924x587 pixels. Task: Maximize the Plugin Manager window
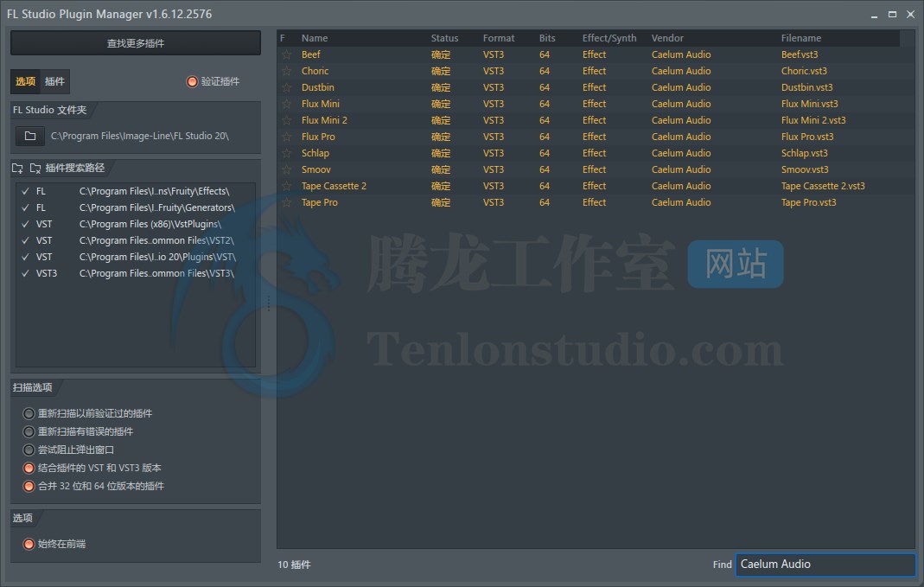(892, 14)
